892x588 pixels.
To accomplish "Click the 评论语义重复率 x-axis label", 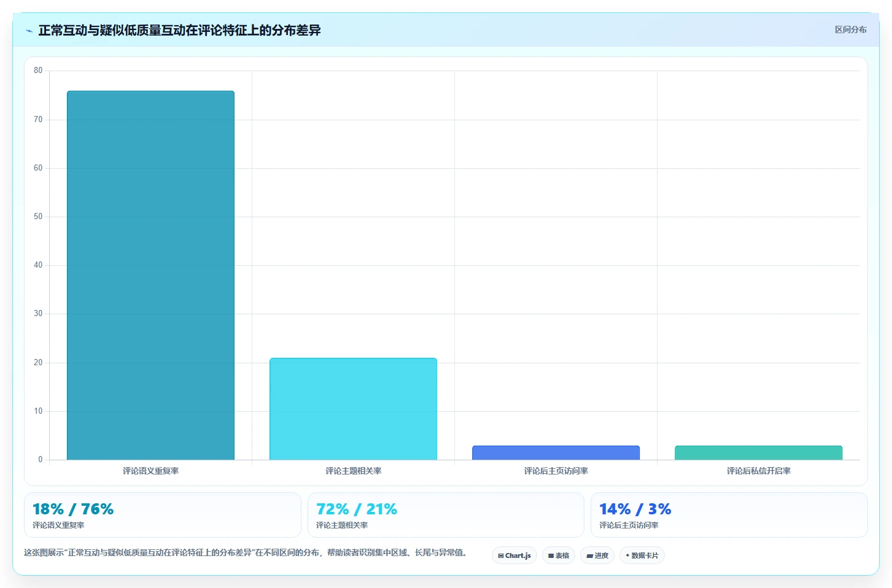I will pyautogui.click(x=150, y=471).
